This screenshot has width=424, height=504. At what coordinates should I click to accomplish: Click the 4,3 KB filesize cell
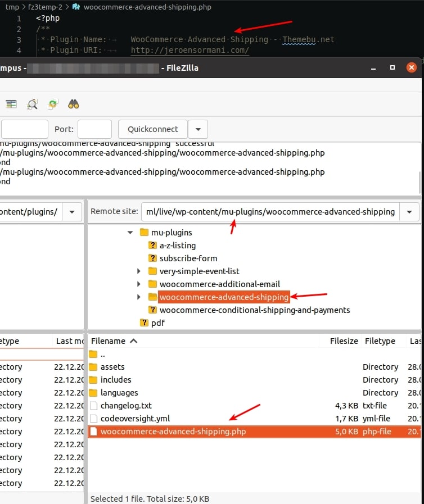(346, 406)
